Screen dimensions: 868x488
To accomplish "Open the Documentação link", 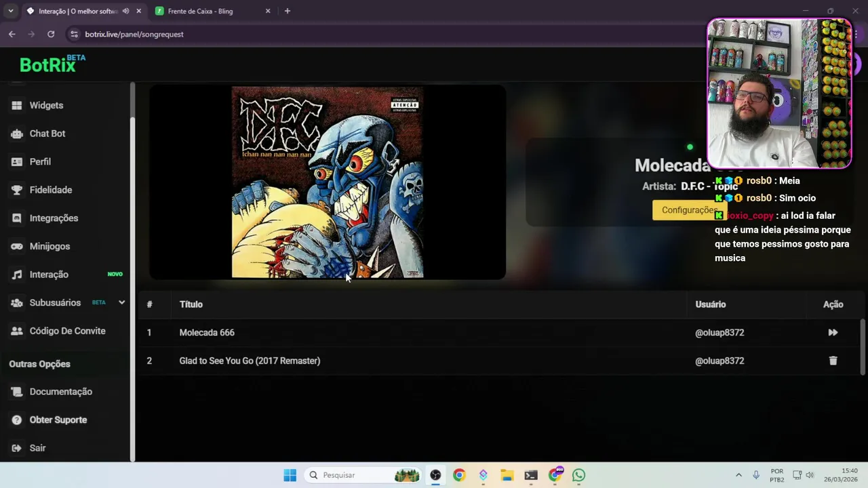I will tap(60, 392).
